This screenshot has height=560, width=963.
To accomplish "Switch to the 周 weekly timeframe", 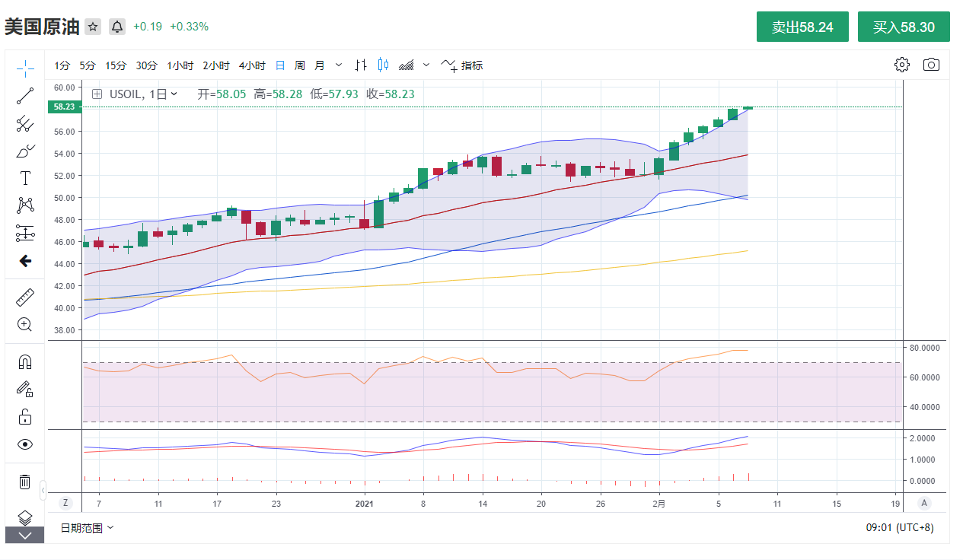I will click(300, 65).
